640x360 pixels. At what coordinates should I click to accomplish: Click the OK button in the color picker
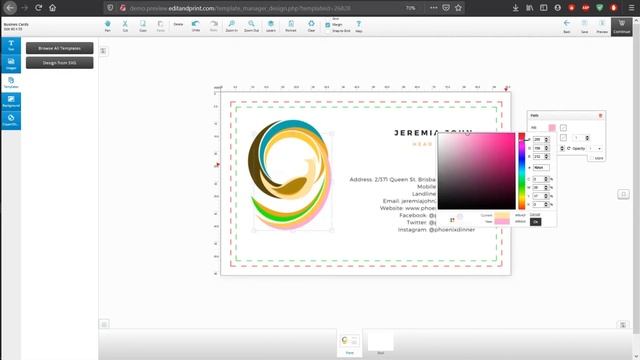coord(536,222)
